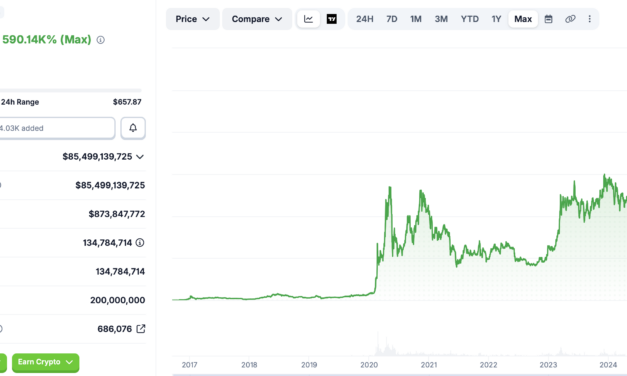Click the 2023 label on chart axis
Viewport: 627px width, 376px height.
click(548, 365)
